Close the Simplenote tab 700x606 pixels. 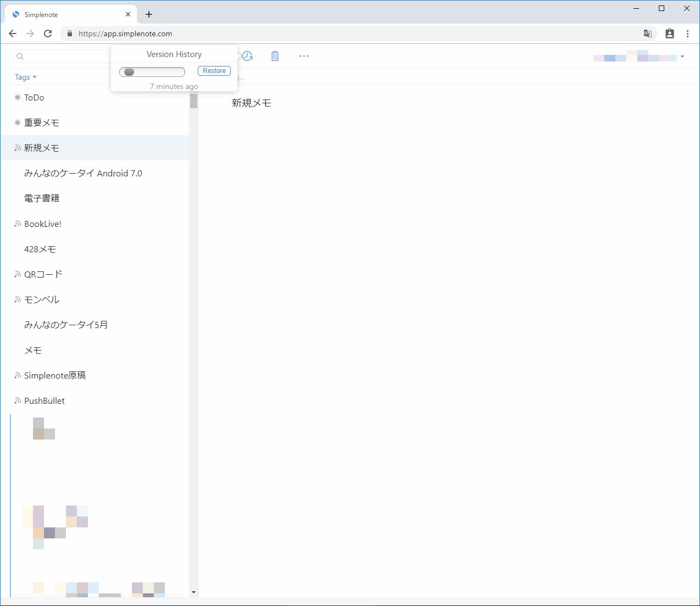(128, 14)
